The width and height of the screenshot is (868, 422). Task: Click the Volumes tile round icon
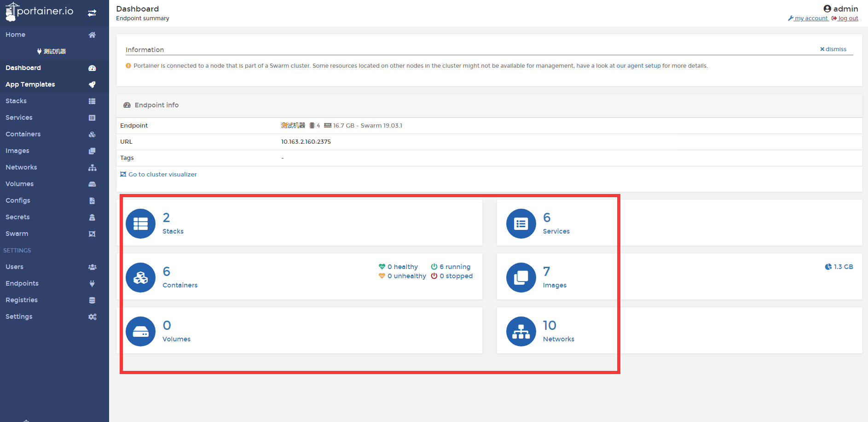pos(140,332)
